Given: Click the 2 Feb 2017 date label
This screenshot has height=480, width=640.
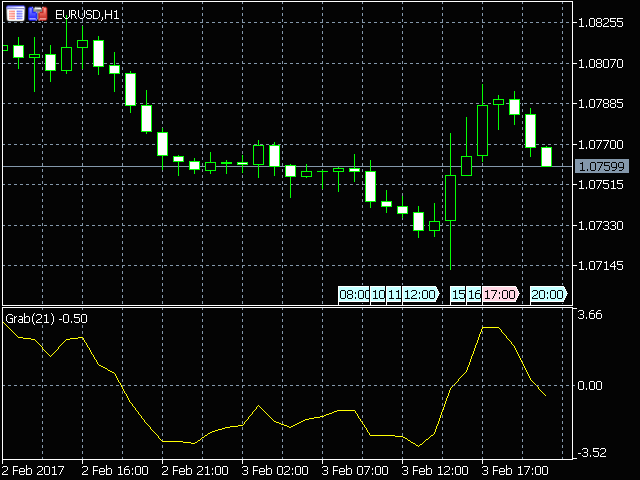Looking at the screenshot, I should coord(33,471).
